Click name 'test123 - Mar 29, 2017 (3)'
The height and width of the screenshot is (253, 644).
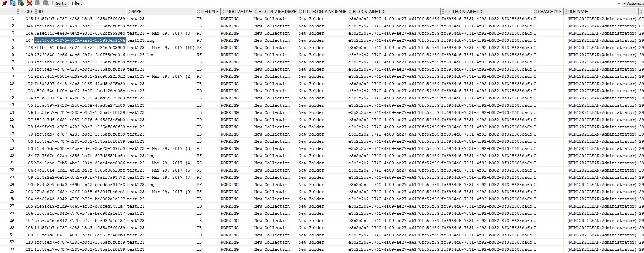(159, 148)
